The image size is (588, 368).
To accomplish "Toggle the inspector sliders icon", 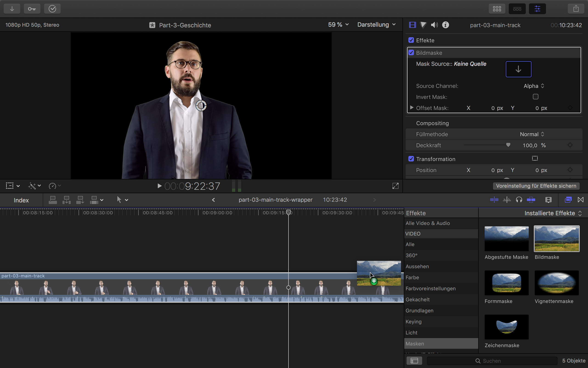I will point(537,9).
